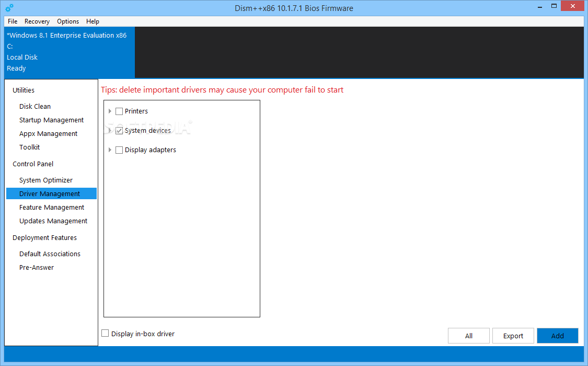The image size is (588, 366).
Task: Click the red driver deletion tips text
Action: (x=222, y=90)
